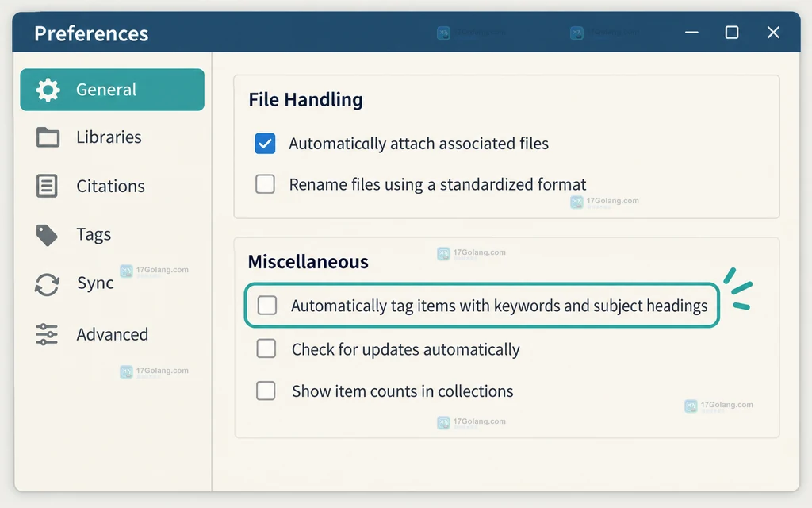Select the General tab label
812x508 pixels.
click(106, 90)
